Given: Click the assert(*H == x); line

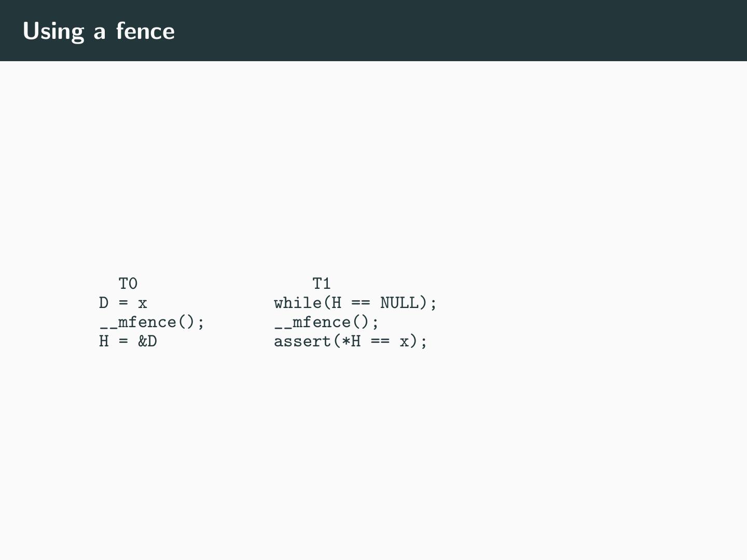Looking at the screenshot, I should (x=351, y=342).
